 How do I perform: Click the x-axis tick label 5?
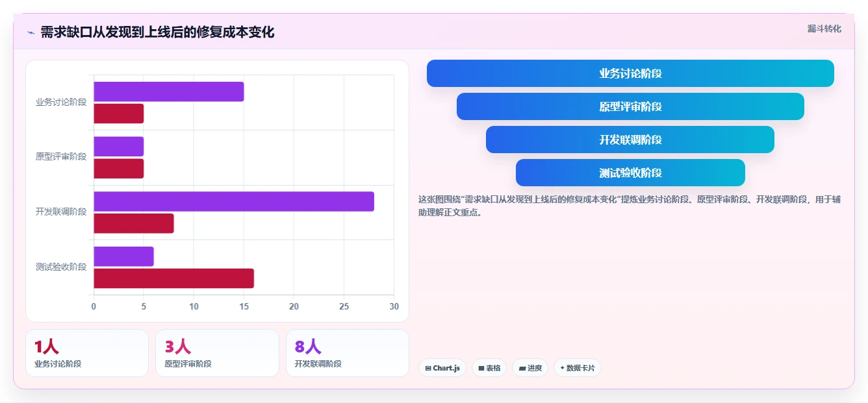click(x=144, y=306)
